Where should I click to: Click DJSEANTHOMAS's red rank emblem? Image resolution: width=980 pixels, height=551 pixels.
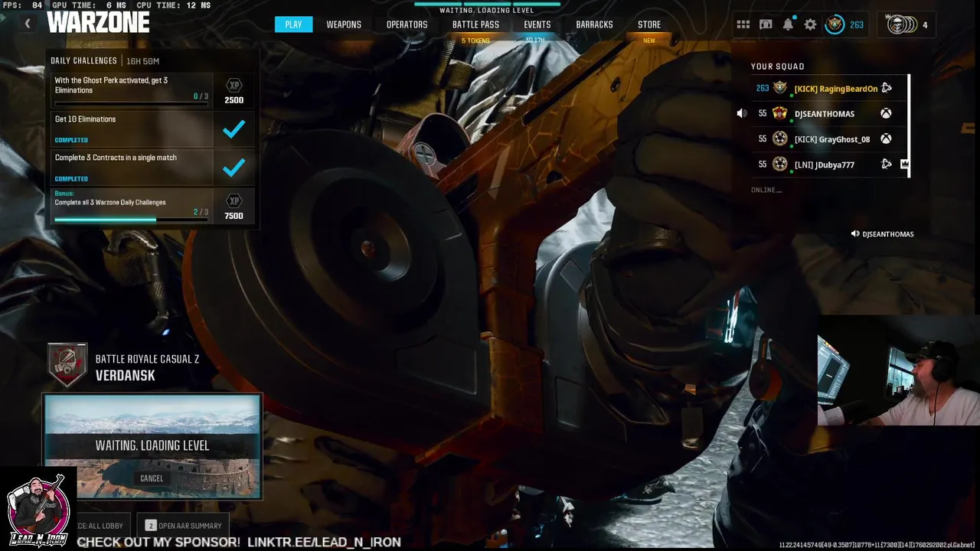(780, 113)
